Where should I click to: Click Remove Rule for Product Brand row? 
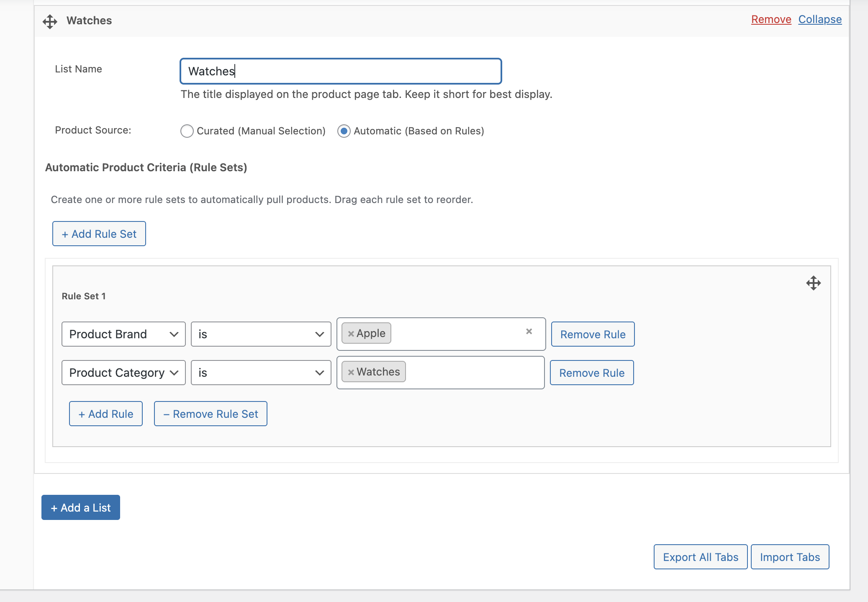point(593,334)
